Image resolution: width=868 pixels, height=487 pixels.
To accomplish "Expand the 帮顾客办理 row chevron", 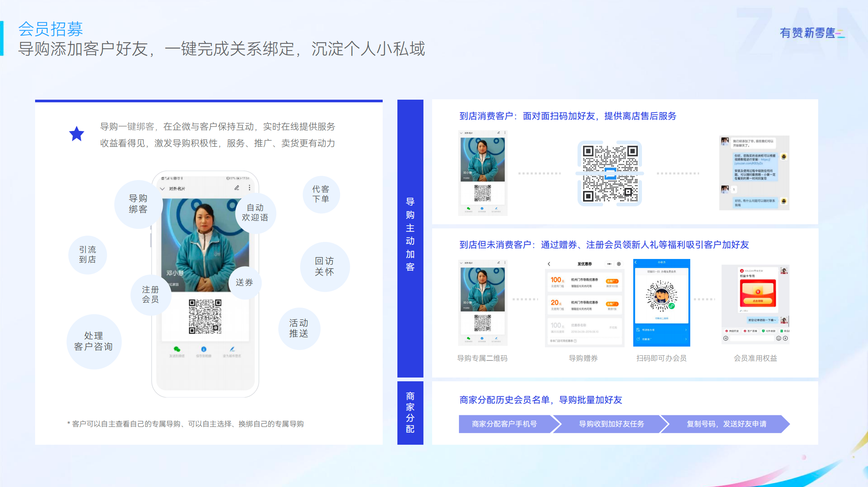I will [x=686, y=330].
